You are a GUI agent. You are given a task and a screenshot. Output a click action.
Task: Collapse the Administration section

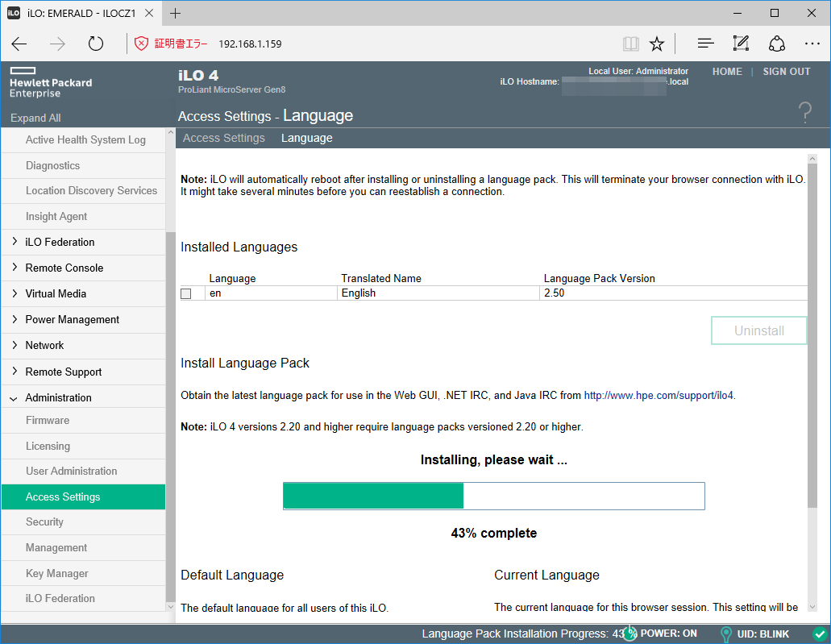[x=14, y=398]
